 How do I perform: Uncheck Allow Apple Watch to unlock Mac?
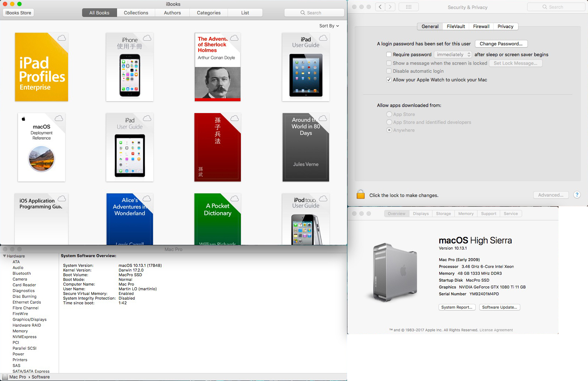[x=389, y=80]
